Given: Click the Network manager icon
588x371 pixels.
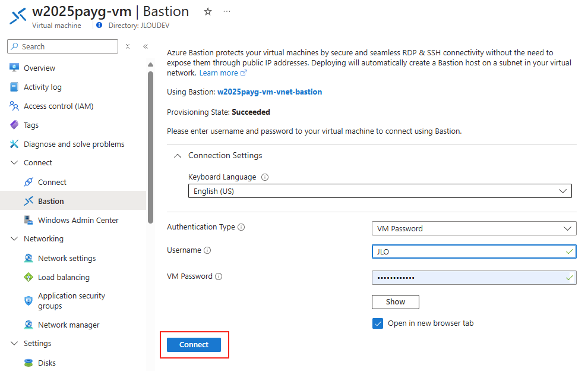Looking at the screenshot, I should pos(29,325).
